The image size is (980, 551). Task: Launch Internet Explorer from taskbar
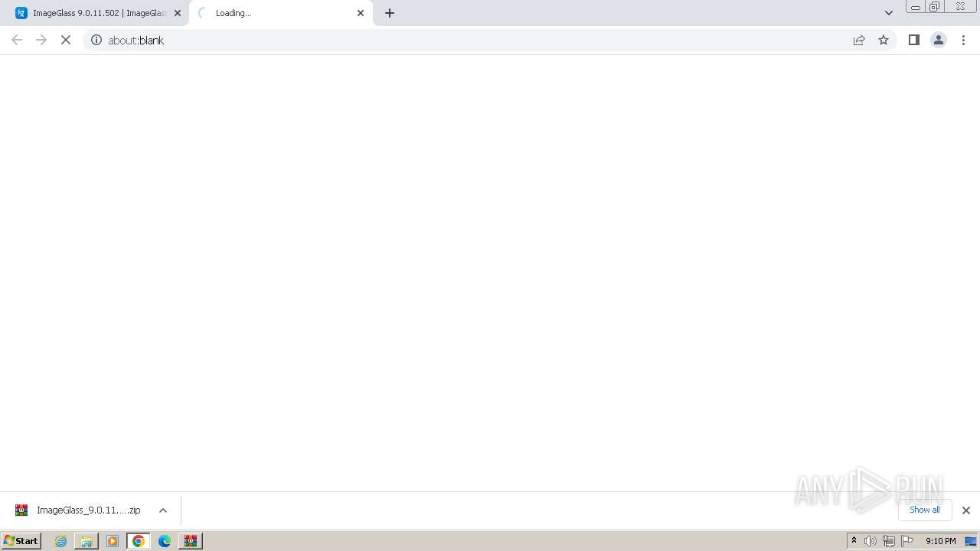tap(61, 541)
